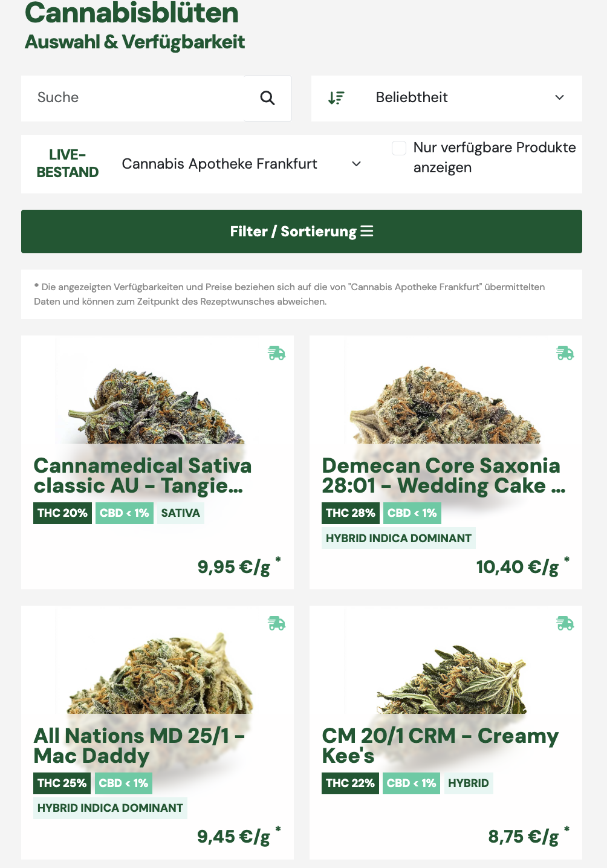
Task: Click the sort order icon beside Beliebtheit
Action: point(336,98)
